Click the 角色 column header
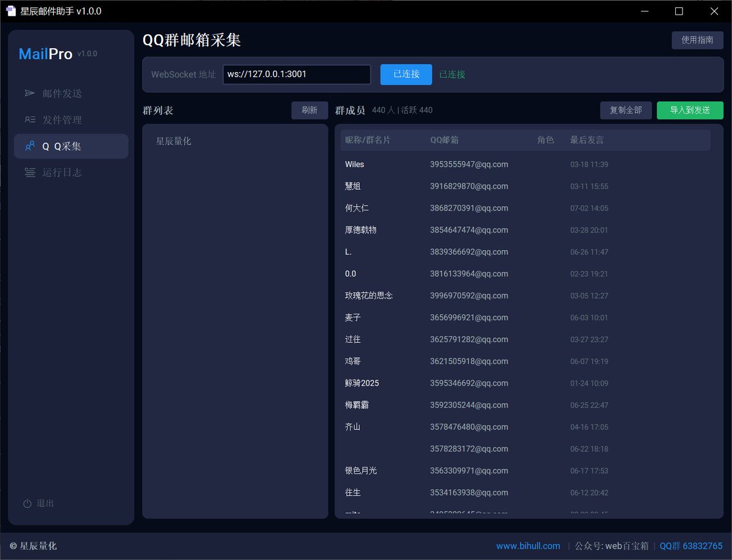 pyautogui.click(x=546, y=140)
